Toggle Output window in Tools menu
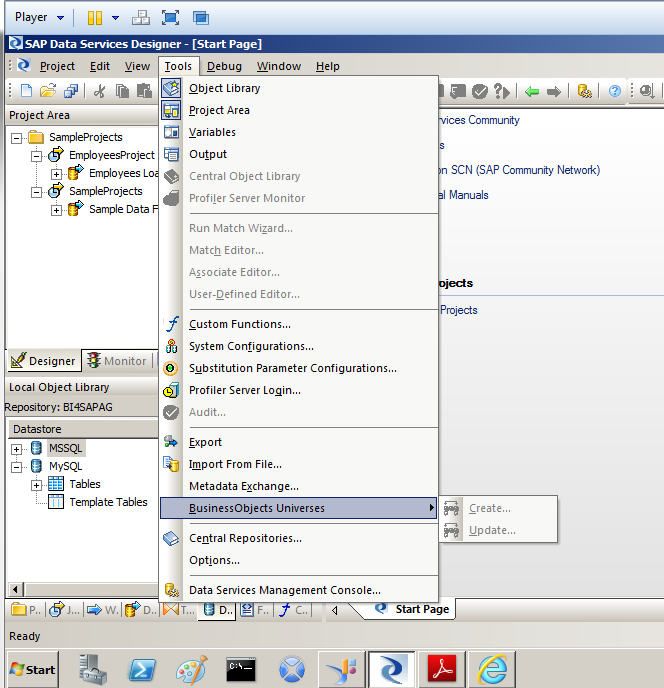 click(x=299, y=154)
